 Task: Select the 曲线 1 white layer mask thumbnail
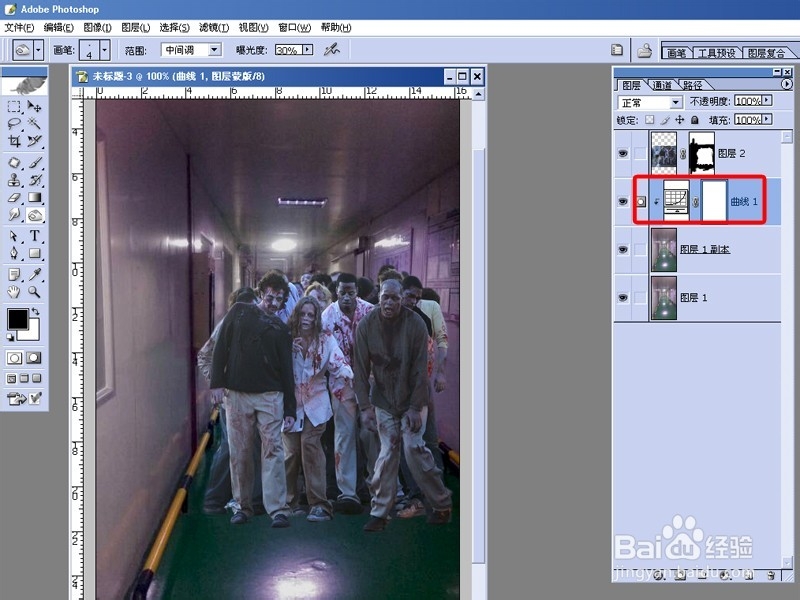click(714, 201)
